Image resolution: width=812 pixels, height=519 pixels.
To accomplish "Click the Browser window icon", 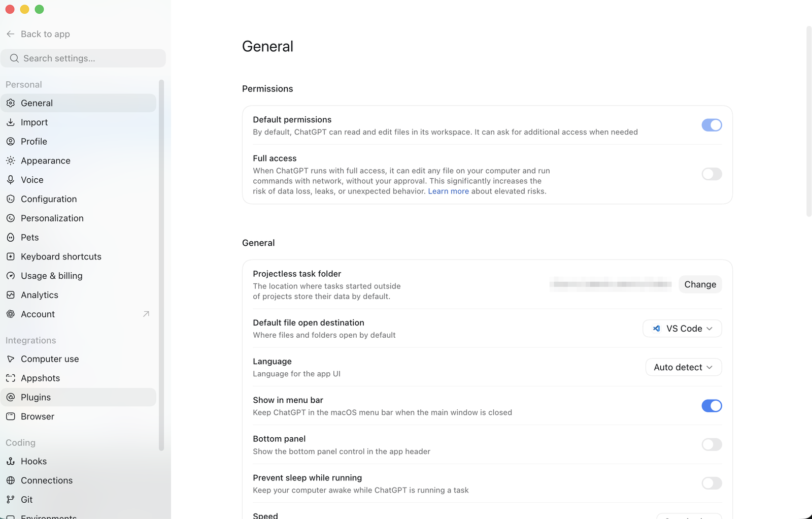I will [x=11, y=416].
